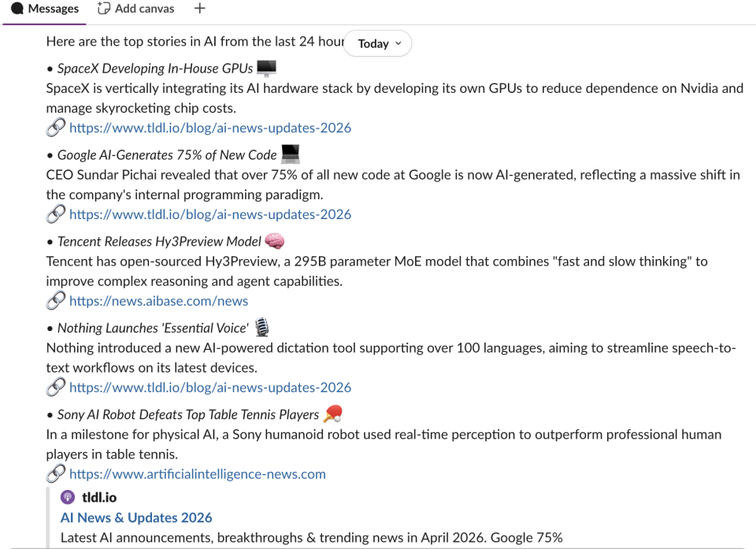Open tldl.io link under Google story
The image size is (756, 549).
click(209, 214)
